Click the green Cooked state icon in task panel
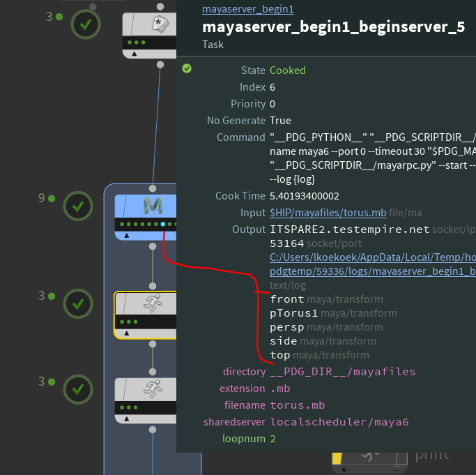The image size is (476, 475). pyautogui.click(x=187, y=69)
